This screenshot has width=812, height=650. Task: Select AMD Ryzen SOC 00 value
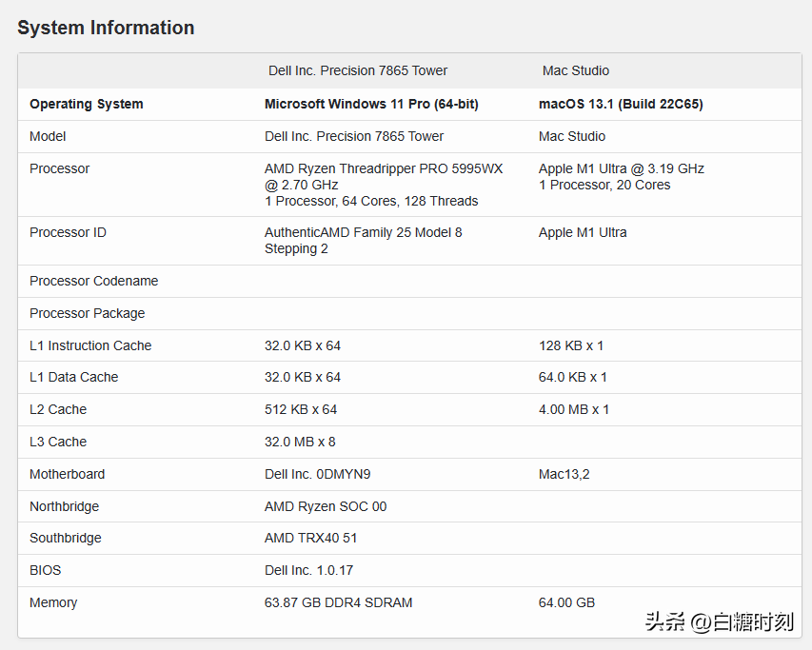[326, 506]
